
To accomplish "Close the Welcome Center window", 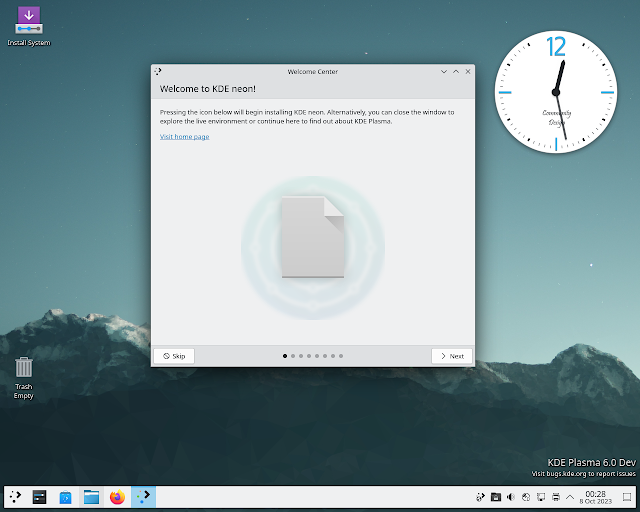I will [x=468, y=71].
